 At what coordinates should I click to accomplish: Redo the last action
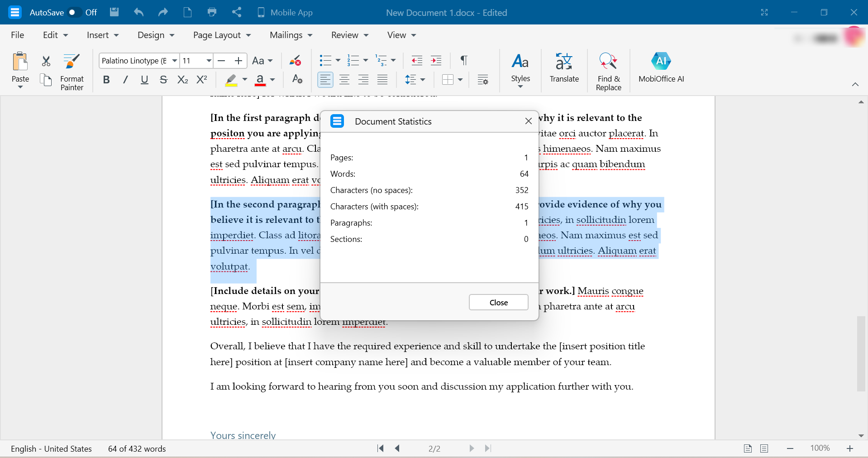click(x=163, y=12)
